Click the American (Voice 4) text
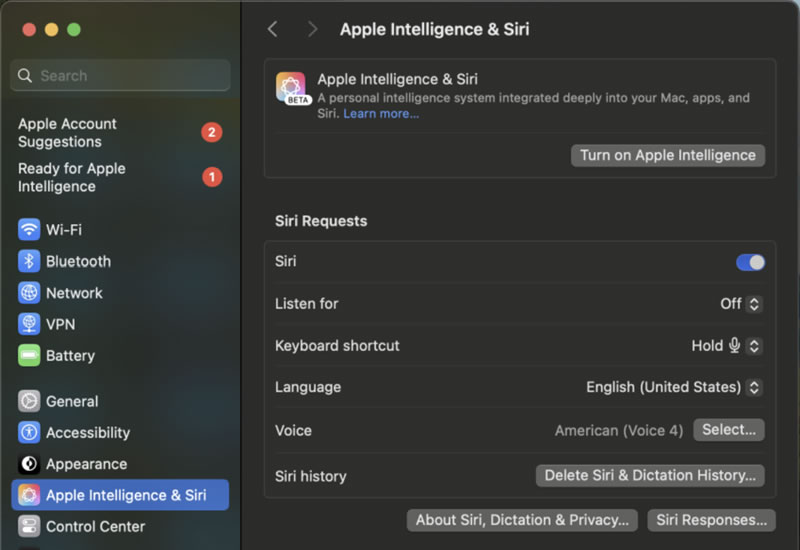This screenshot has height=550, width=800. point(619,431)
